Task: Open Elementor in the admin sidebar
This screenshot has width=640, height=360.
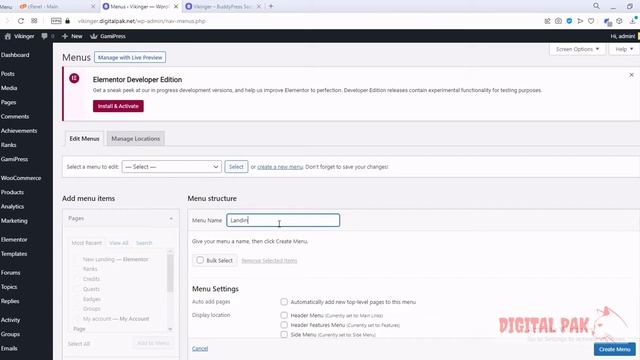Action: point(14,239)
